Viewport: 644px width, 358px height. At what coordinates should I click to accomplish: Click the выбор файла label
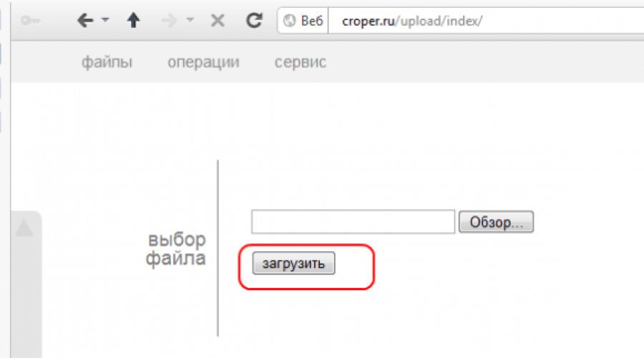pos(176,248)
